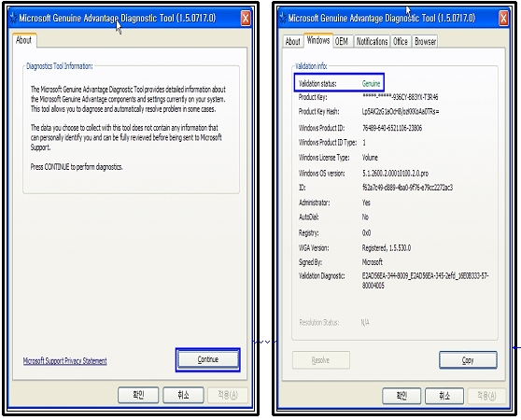This screenshot has height=420, width=521.
Task: Click the right window title bar text
Action: 382,18
